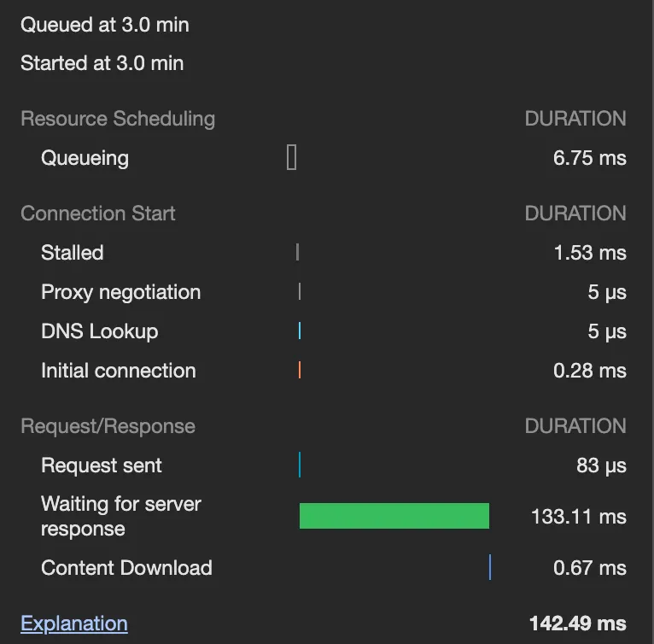Select the 142.49 ms total duration
This screenshot has width=654, height=644.
(578, 624)
